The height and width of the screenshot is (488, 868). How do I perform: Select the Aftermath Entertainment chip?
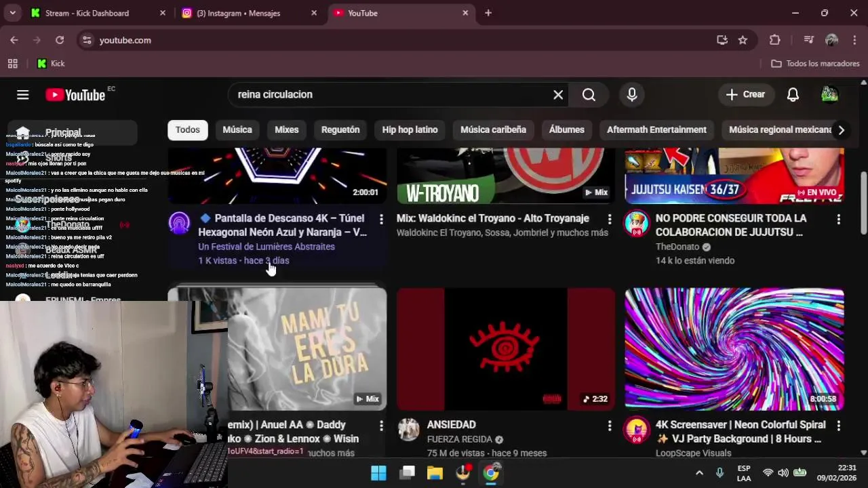click(x=656, y=130)
